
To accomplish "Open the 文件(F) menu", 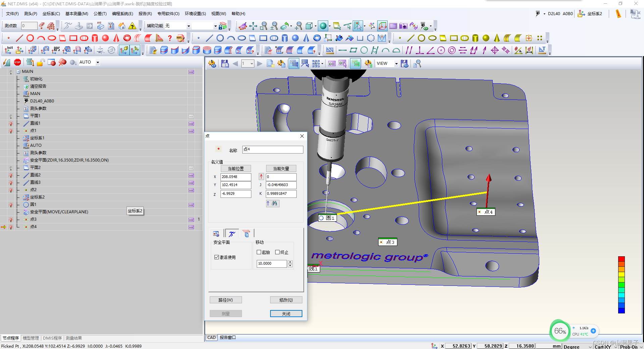I will click(x=12, y=14).
